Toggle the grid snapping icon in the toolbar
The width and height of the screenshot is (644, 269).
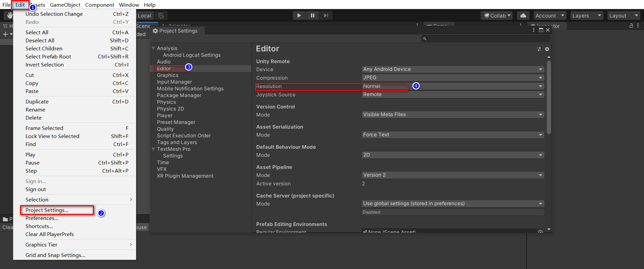161,15
